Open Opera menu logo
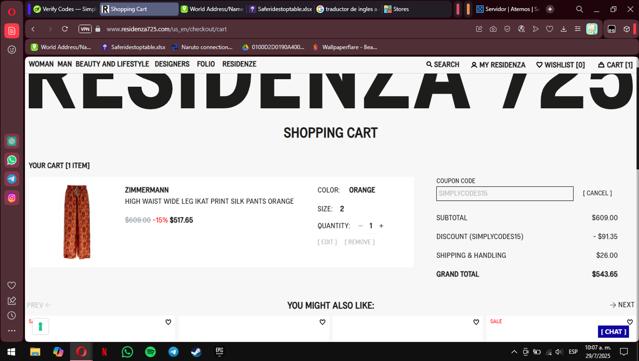The width and height of the screenshot is (639, 361). point(12,11)
